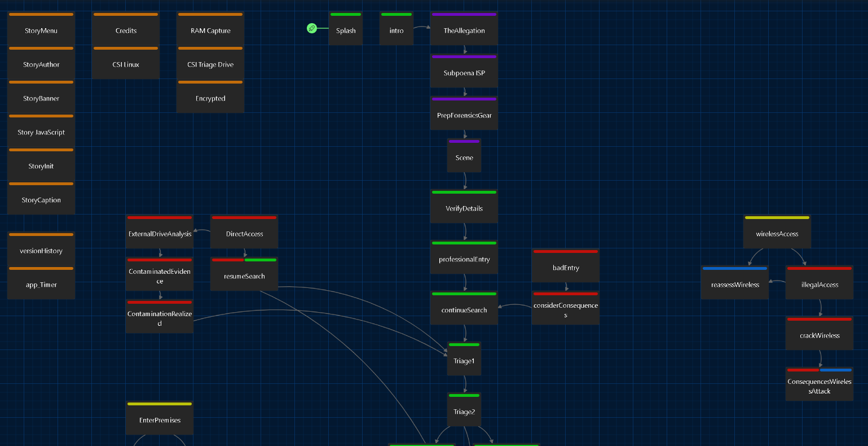Select the Scene passage
868x446 pixels.
tap(464, 155)
